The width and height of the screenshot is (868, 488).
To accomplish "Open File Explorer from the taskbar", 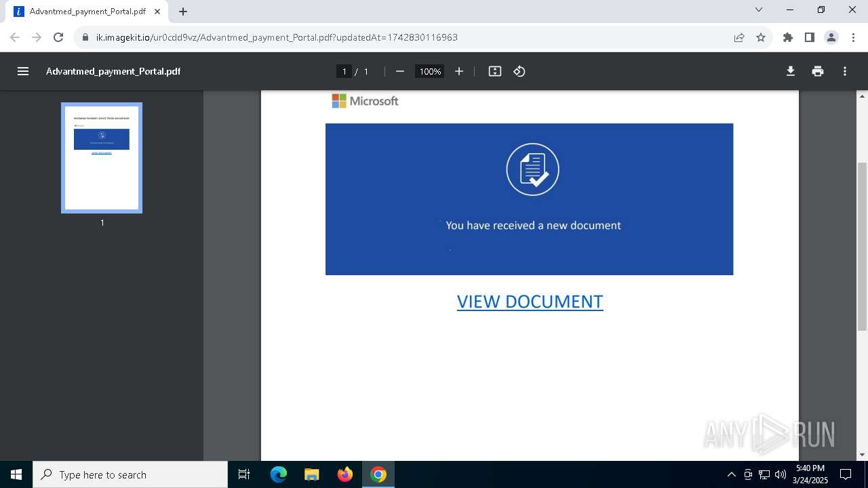I will (x=311, y=474).
